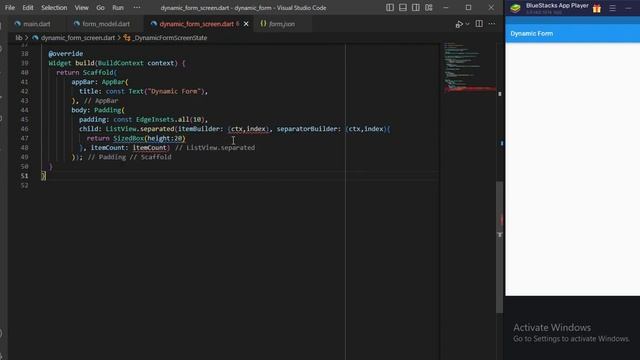Run the Dart file with play button
The width and height of the screenshot is (640, 360).
point(459,24)
